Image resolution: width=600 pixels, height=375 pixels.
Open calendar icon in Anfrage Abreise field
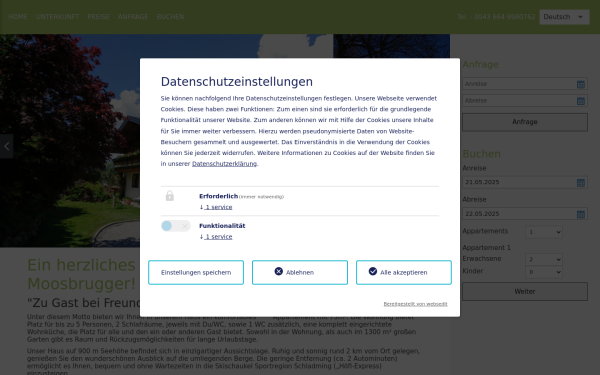pyautogui.click(x=580, y=101)
